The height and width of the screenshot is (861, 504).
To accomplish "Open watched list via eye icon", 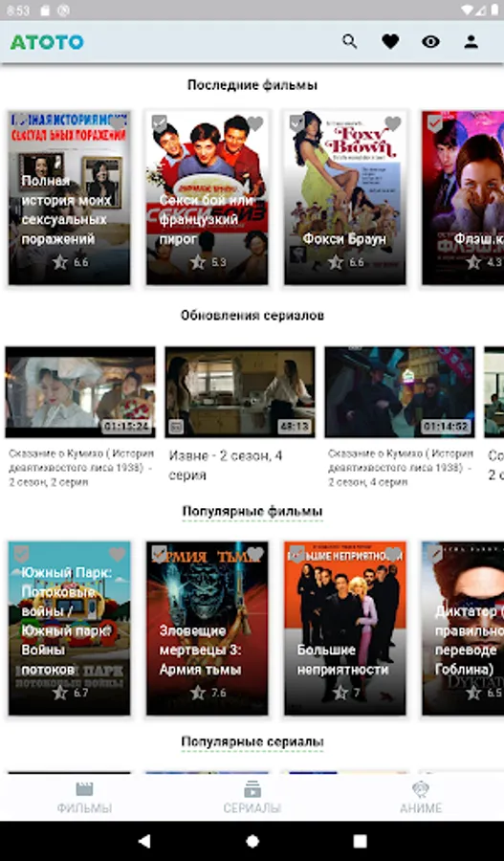I will [x=430, y=42].
